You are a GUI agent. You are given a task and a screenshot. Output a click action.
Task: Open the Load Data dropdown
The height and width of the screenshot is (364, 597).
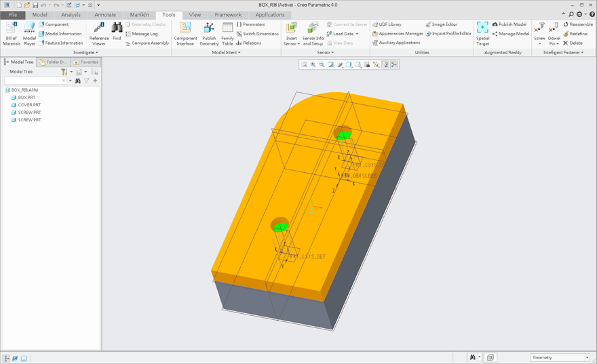click(343, 34)
